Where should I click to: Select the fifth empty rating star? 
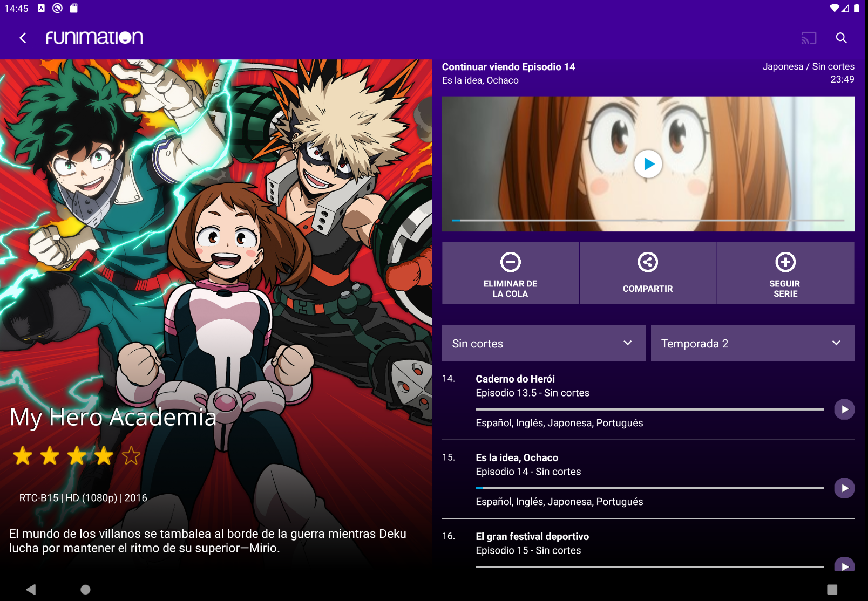[131, 455]
